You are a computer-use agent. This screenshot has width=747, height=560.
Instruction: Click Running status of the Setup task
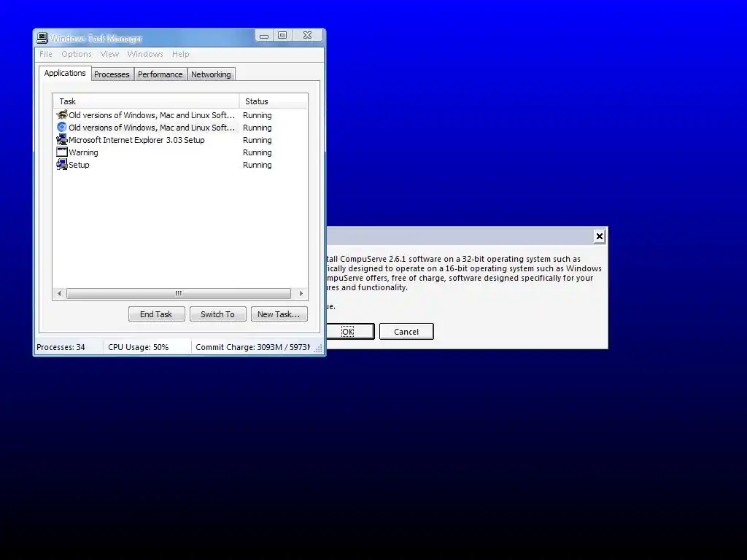click(258, 165)
